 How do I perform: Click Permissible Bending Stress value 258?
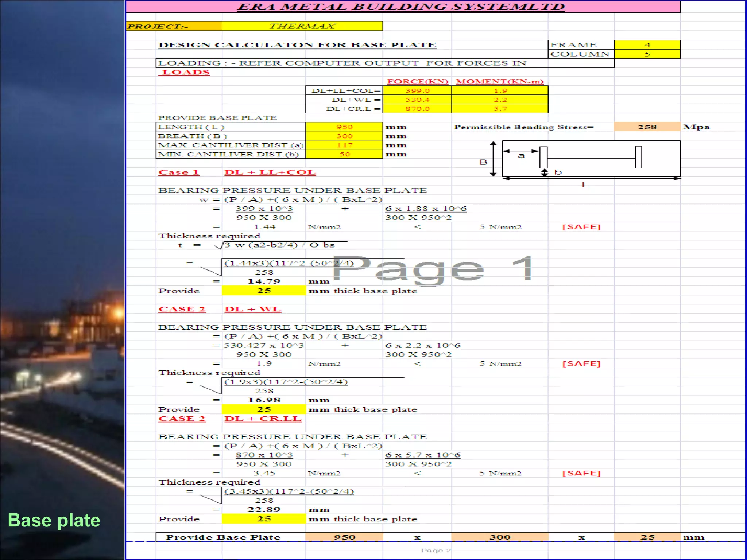click(647, 127)
